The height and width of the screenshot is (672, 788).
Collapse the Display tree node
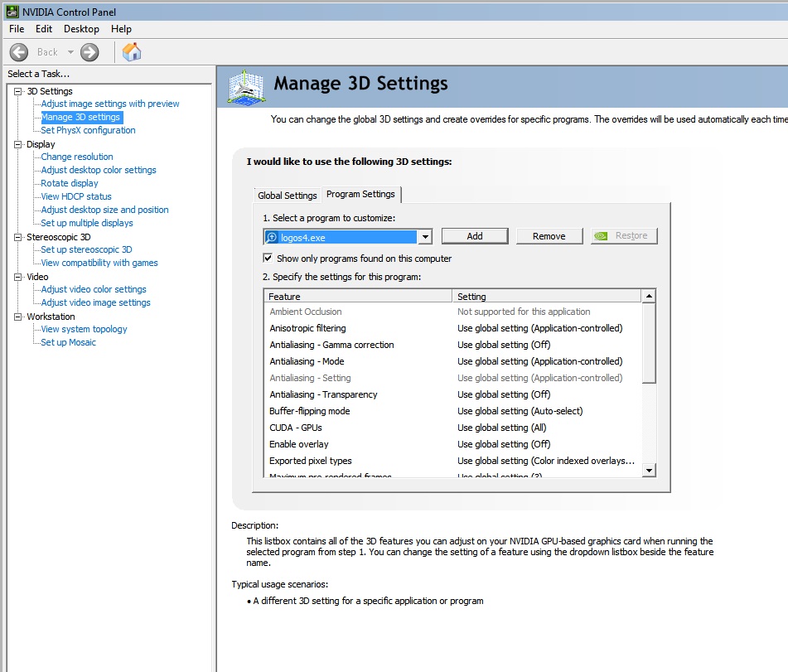[18, 144]
